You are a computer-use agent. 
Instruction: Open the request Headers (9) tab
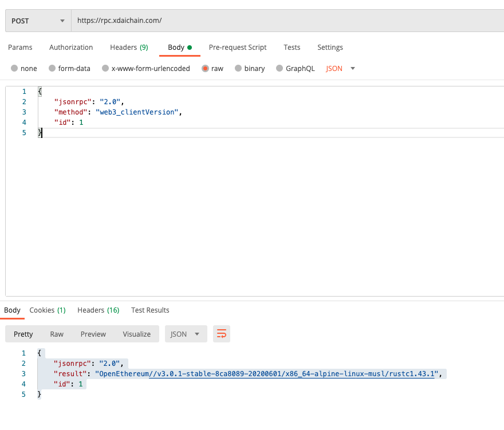(x=129, y=48)
